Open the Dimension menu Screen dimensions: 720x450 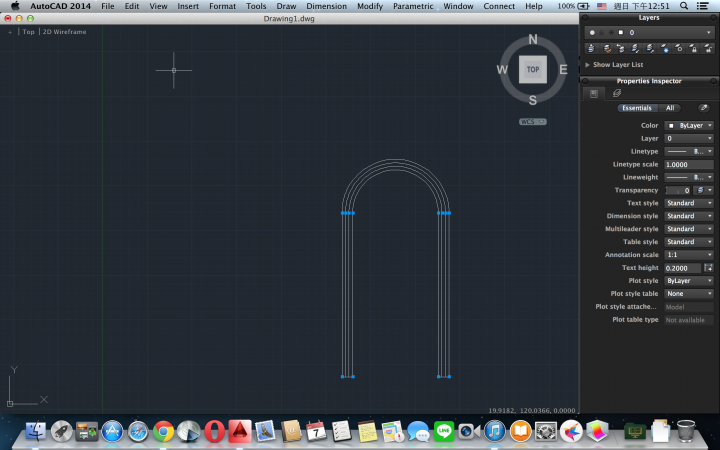click(326, 6)
